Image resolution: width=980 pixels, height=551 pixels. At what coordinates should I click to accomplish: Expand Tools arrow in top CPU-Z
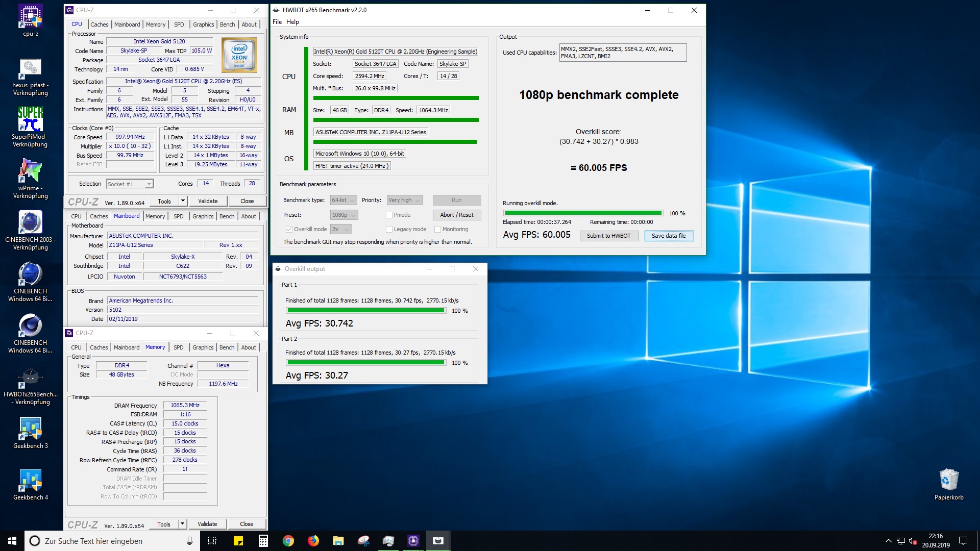pyautogui.click(x=183, y=201)
